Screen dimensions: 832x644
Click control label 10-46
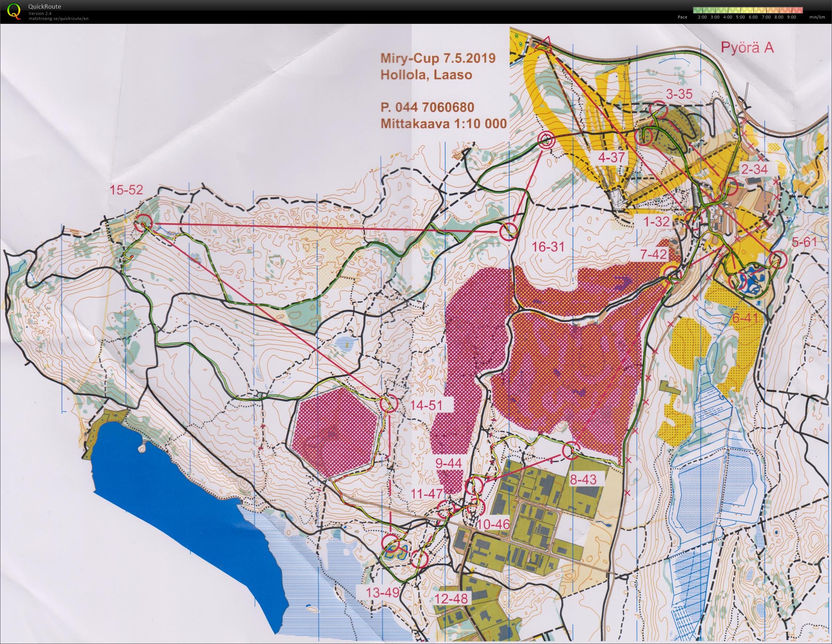[493, 524]
